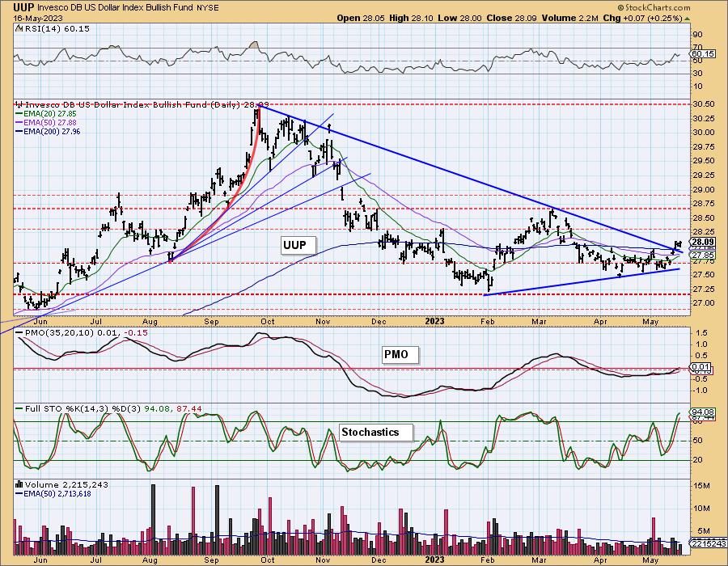The image size is (728, 566).
Task: Click the 94.08 stochastic value tag
Action: tap(702, 412)
